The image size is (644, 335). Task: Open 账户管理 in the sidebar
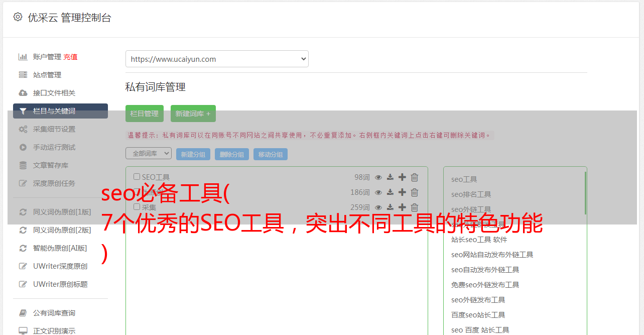pos(47,57)
